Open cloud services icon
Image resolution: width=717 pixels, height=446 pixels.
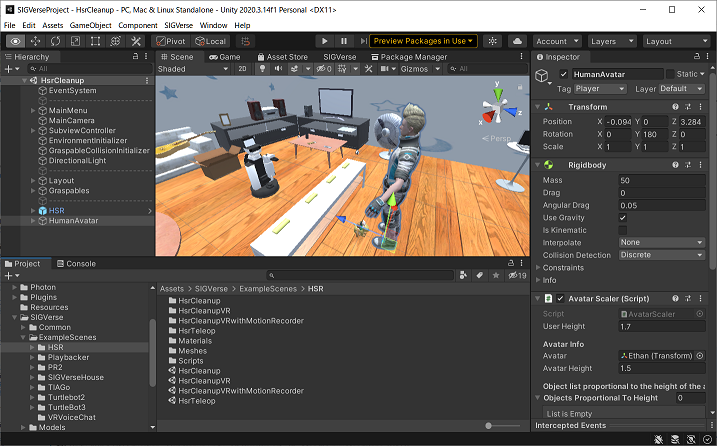coord(517,41)
